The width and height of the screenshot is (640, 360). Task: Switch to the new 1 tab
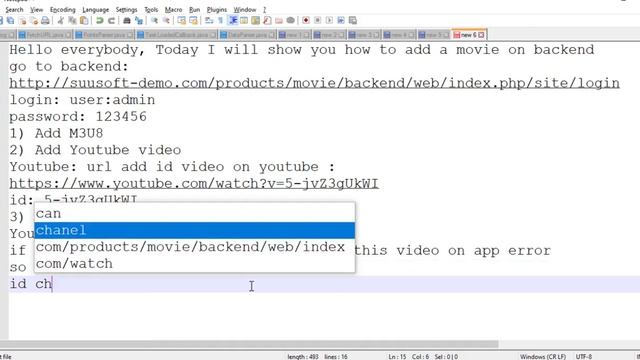(294, 35)
